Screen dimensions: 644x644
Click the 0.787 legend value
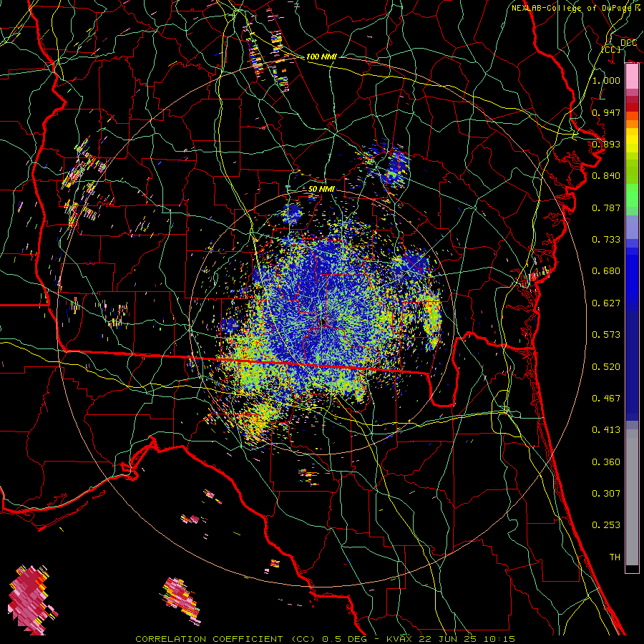(606, 208)
